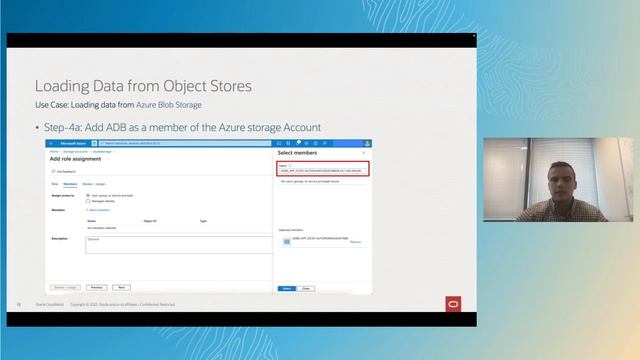Open the Azure help question mark icon
The image size is (640, 360).
tap(316, 143)
